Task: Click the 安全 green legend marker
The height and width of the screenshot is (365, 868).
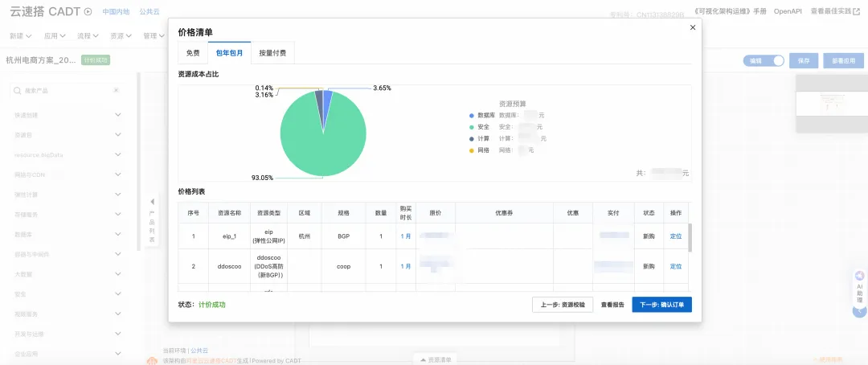Action: pyautogui.click(x=472, y=127)
